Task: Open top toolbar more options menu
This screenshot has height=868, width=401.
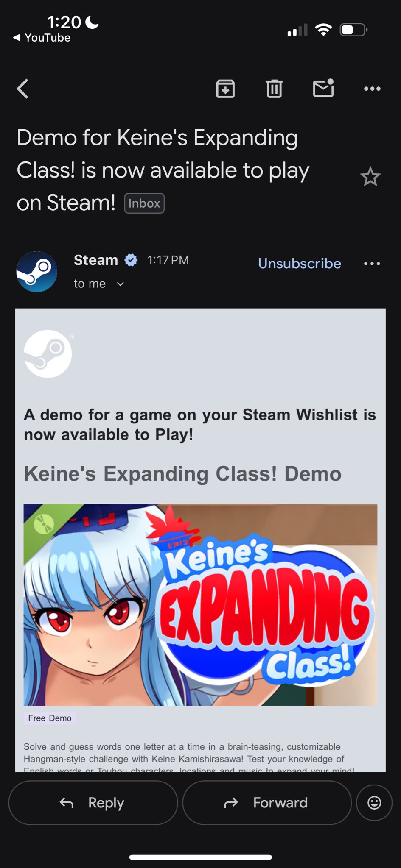Action: coord(372,89)
